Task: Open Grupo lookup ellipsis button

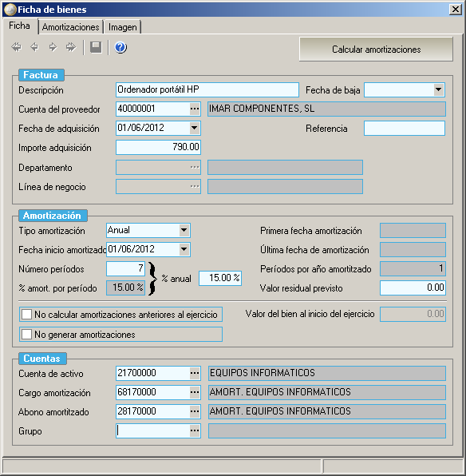Action: (x=195, y=430)
